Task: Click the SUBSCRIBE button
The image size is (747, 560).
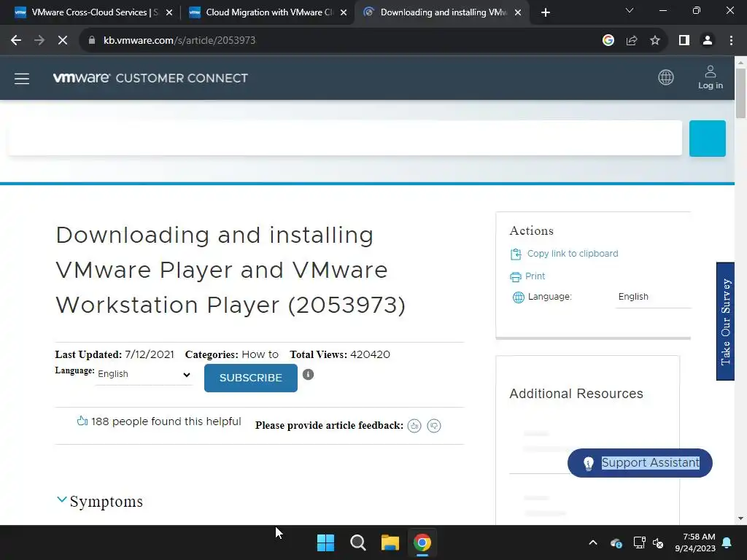Action: pyautogui.click(x=251, y=378)
